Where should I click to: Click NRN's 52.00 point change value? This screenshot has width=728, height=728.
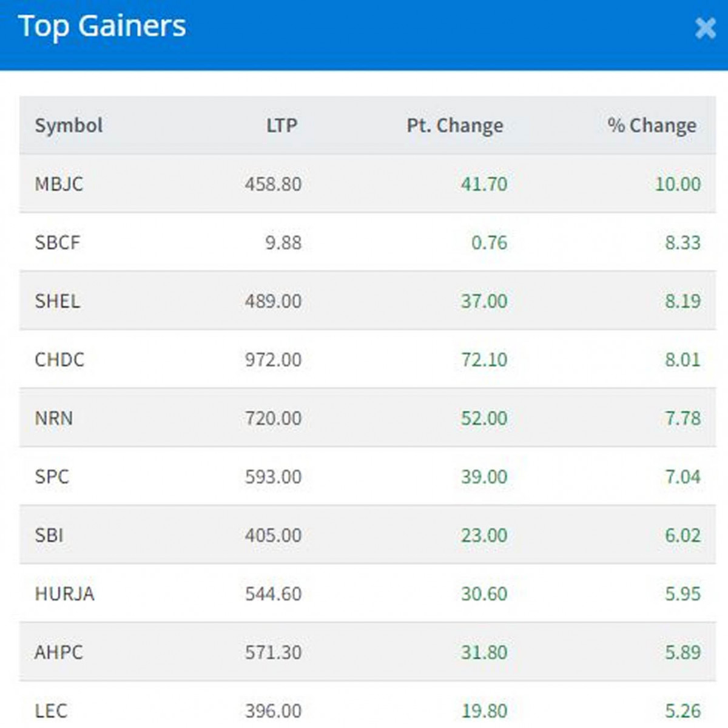[x=484, y=418]
